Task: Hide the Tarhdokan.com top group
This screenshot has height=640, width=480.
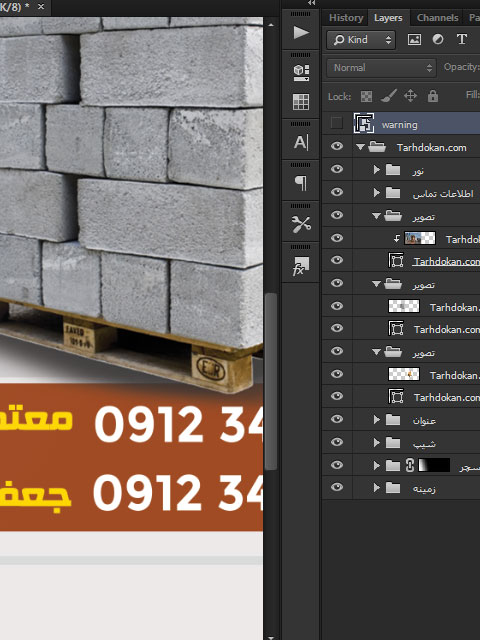Action: [337, 146]
